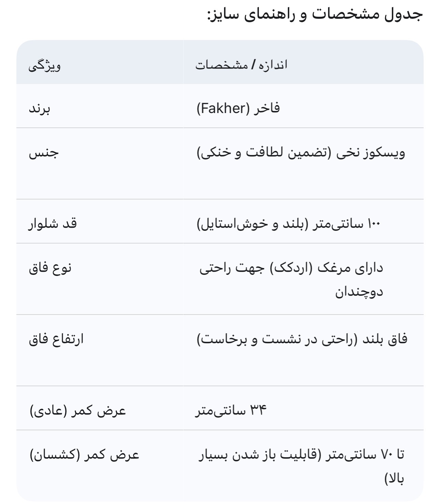Select the 'نوع فاق' row label

(50, 268)
